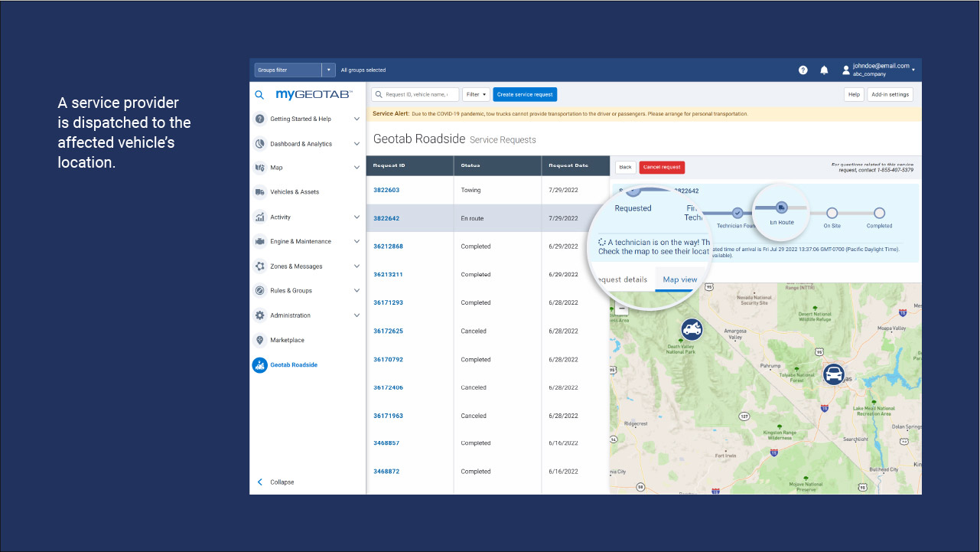Click the Engine & Maintenance icon

(x=259, y=241)
